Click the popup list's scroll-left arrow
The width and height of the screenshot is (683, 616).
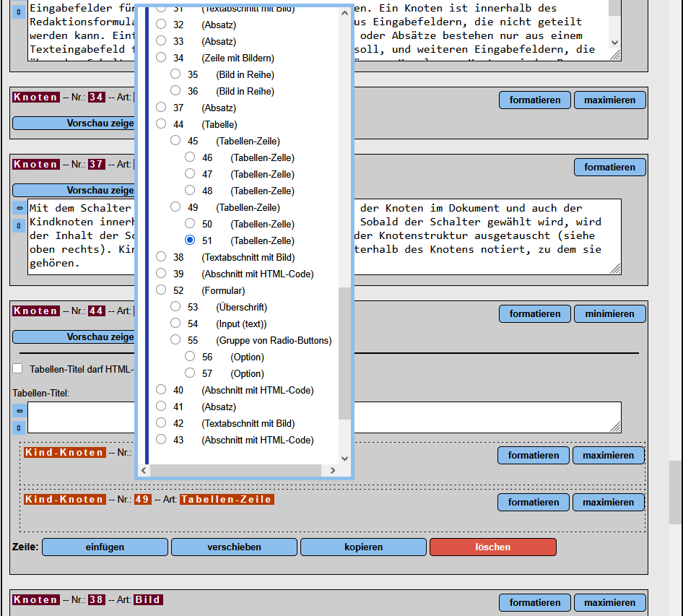[x=143, y=471]
